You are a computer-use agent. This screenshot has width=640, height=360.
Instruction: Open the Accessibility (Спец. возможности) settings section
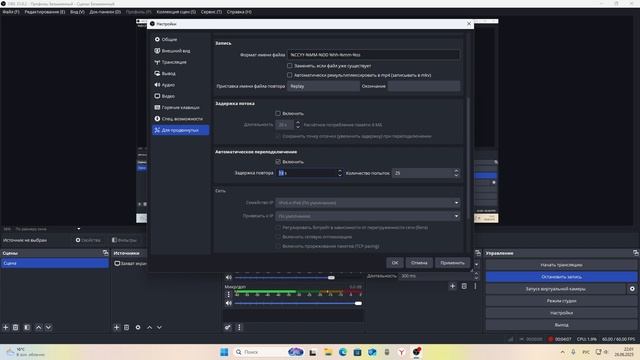(x=180, y=119)
